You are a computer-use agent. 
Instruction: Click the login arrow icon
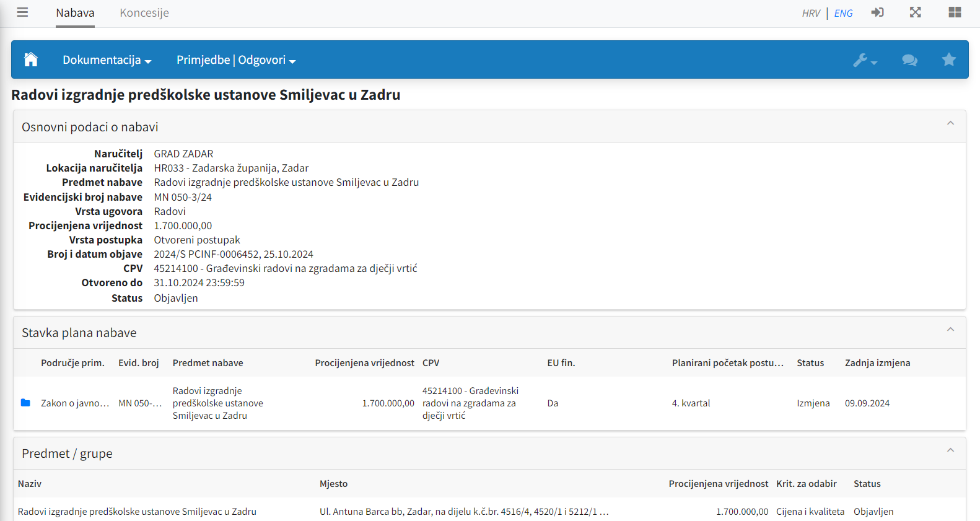click(877, 12)
